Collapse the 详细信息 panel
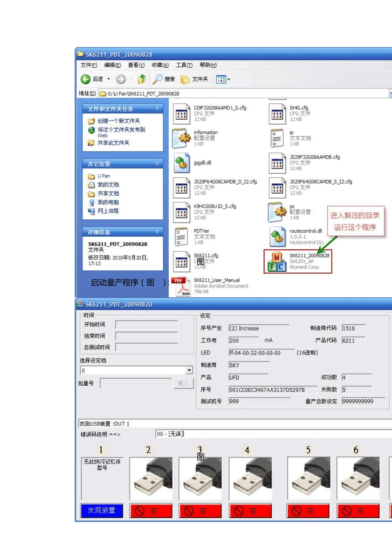The image size is (392, 555). [157, 232]
